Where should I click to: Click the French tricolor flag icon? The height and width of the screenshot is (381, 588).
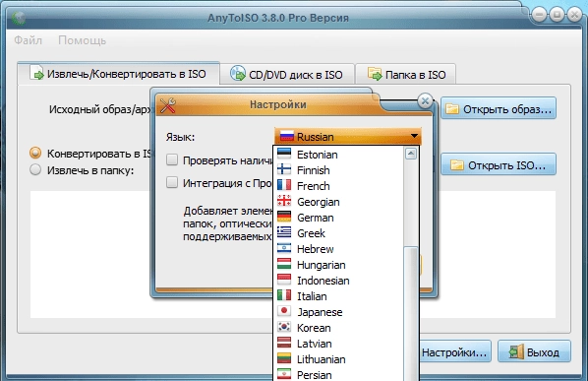[x=284, y=185]
